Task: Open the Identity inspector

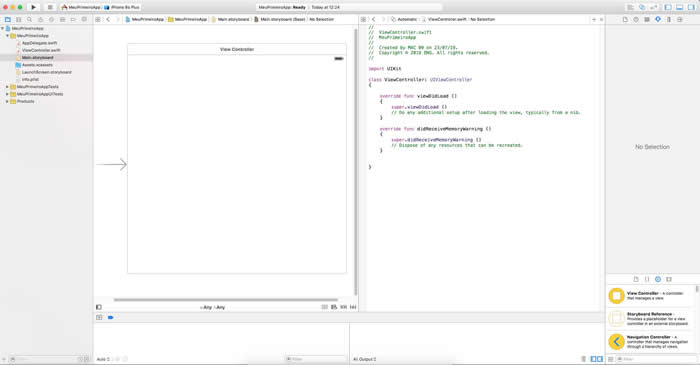Action: pos(647,20)
